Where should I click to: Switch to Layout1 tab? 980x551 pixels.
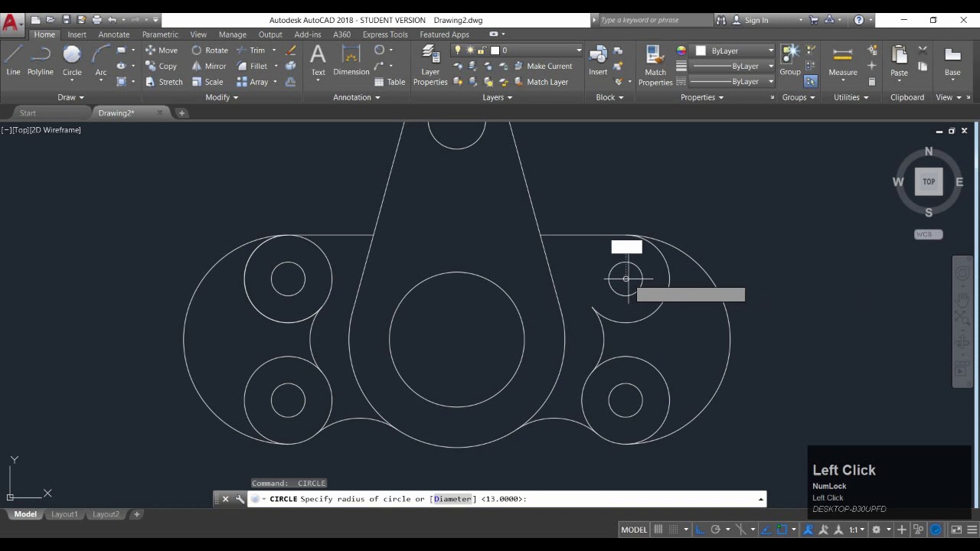pos(64,514)
